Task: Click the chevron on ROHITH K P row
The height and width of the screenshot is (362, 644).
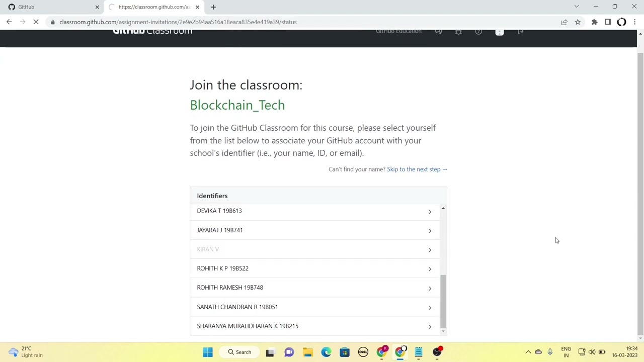Action: 430,269
